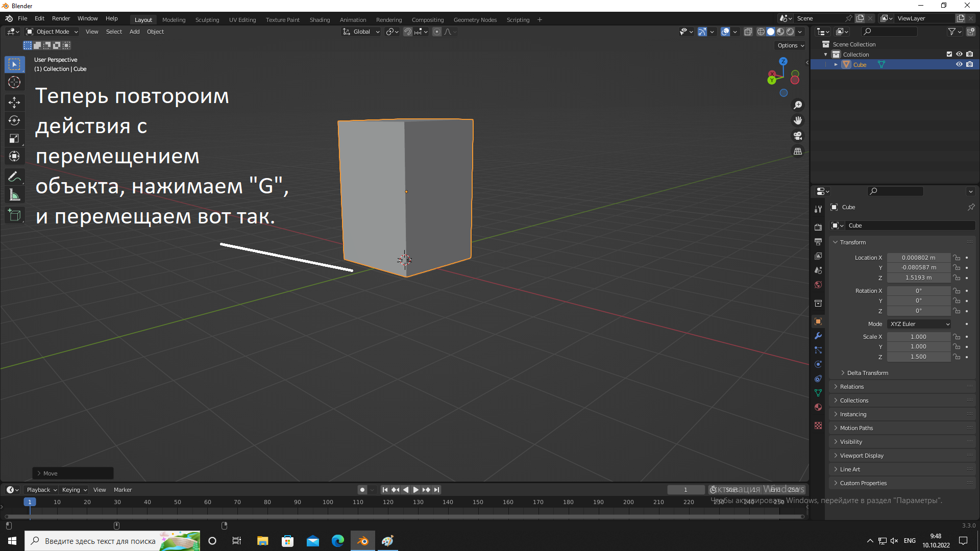Activate the Select Box tool
This screenshot has height=551, width=980.
point(14,64)
